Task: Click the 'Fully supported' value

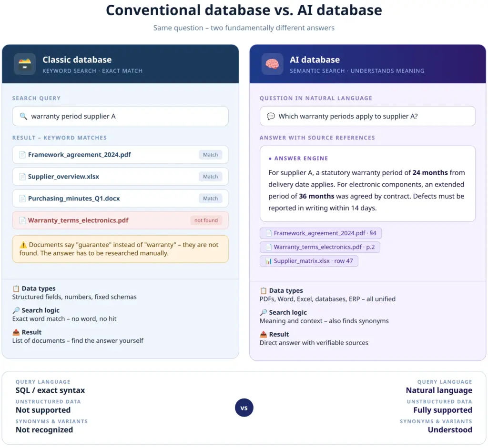Action: coord(443,410)
